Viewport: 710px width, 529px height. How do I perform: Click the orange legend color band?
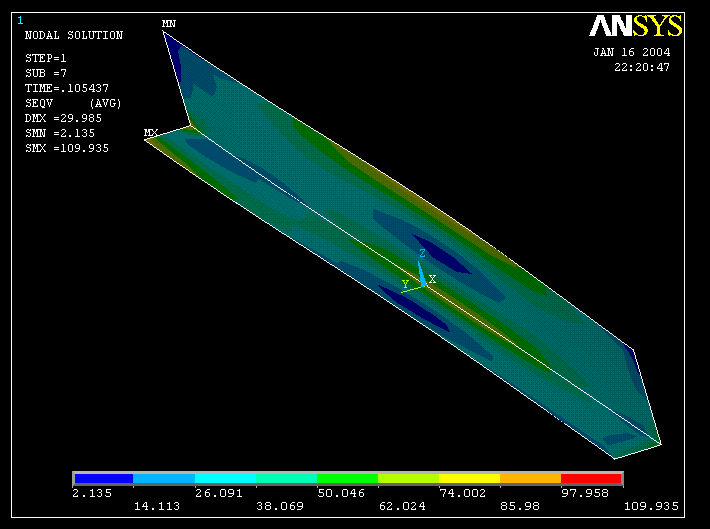point(530,478)
